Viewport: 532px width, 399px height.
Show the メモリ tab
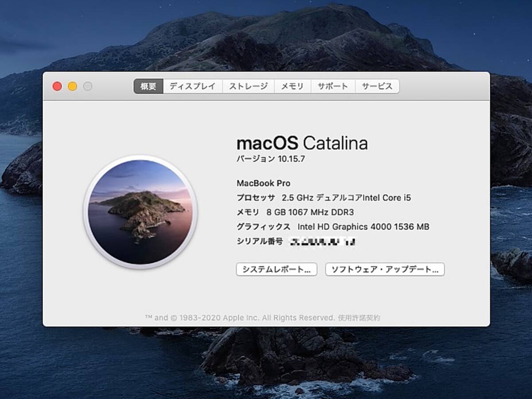tap(293, 86)
